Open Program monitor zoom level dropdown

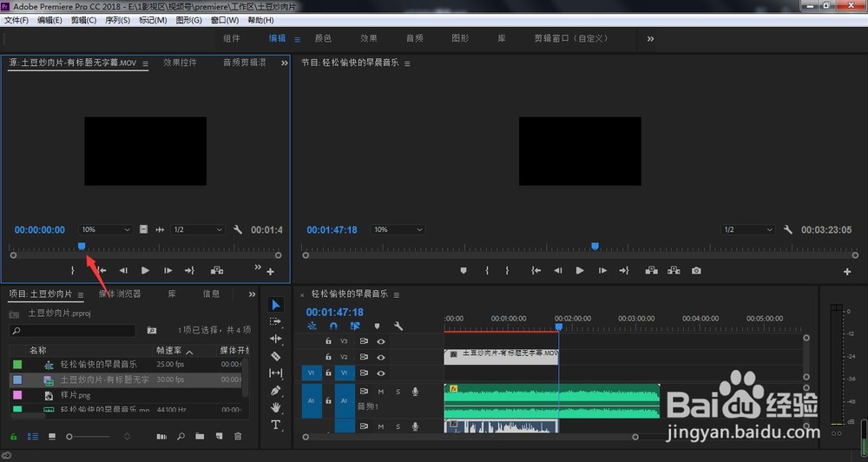click(398, 229)
